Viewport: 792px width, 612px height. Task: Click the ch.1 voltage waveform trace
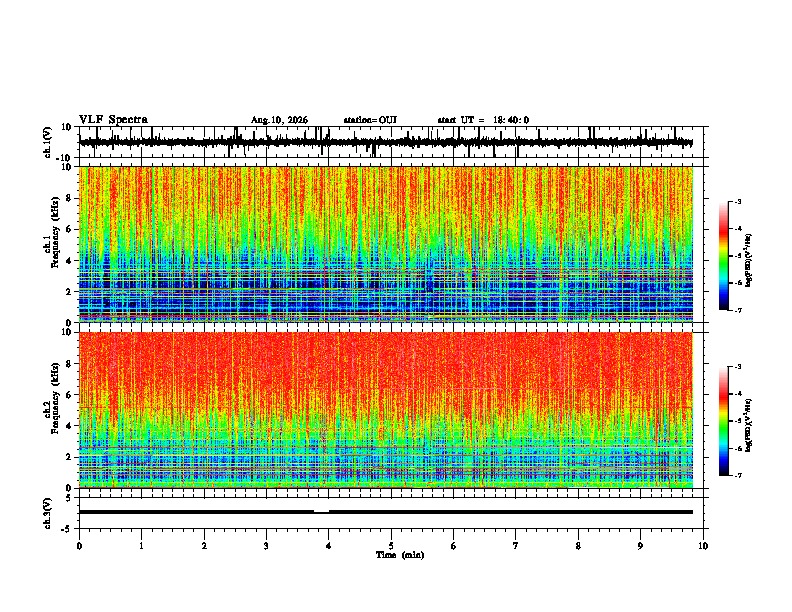point(386,142)
